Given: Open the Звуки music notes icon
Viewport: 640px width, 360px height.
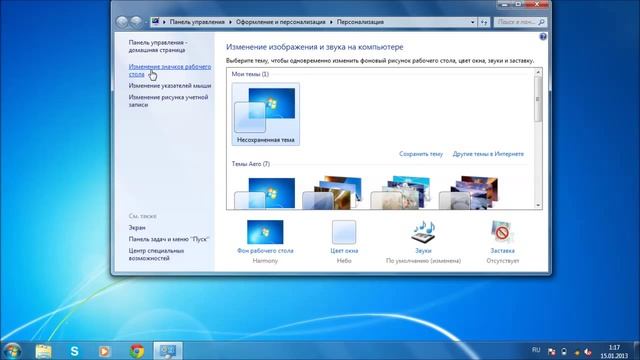Looking at the screenshot, I should (x=423, y=232).
